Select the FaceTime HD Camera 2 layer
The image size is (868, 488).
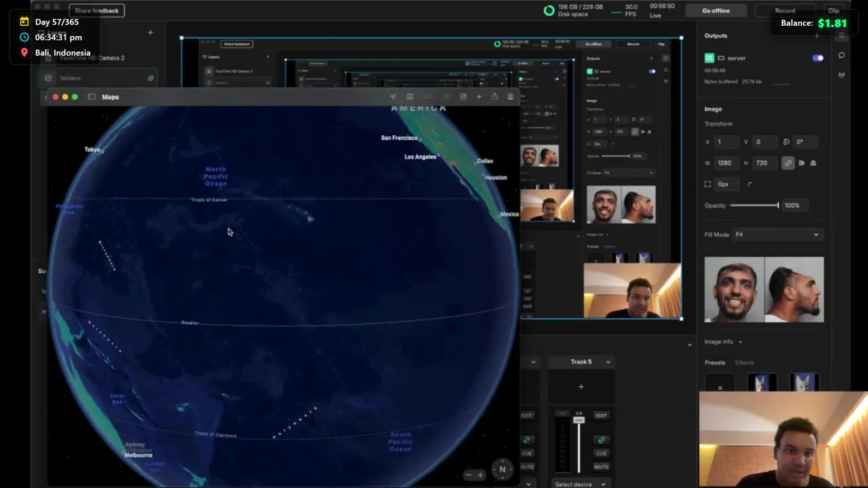click(x=98, y=58)
